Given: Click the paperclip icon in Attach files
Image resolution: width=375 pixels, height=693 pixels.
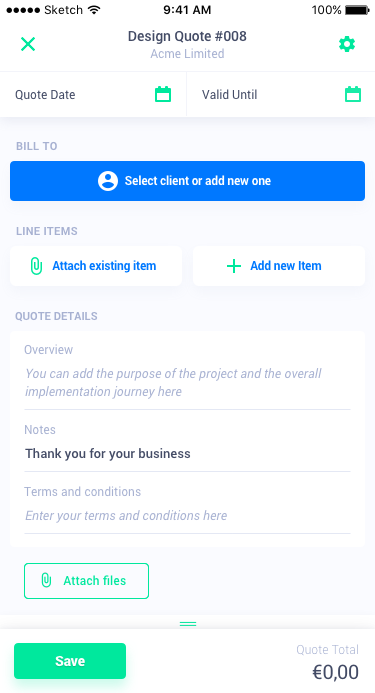Looking at the screenshot, I should pyautogui.click(x=46, y=580).
